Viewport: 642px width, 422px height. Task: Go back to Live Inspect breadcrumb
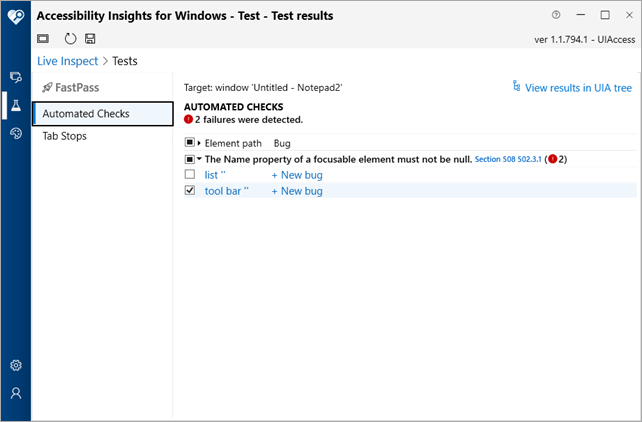pyautogui.click(x=68, y=61)
